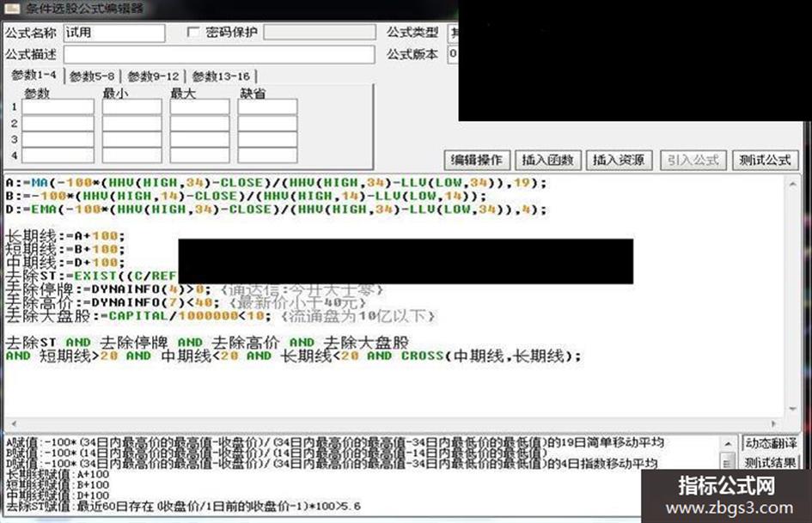Click the 公式描述 input field

(219, 54)
